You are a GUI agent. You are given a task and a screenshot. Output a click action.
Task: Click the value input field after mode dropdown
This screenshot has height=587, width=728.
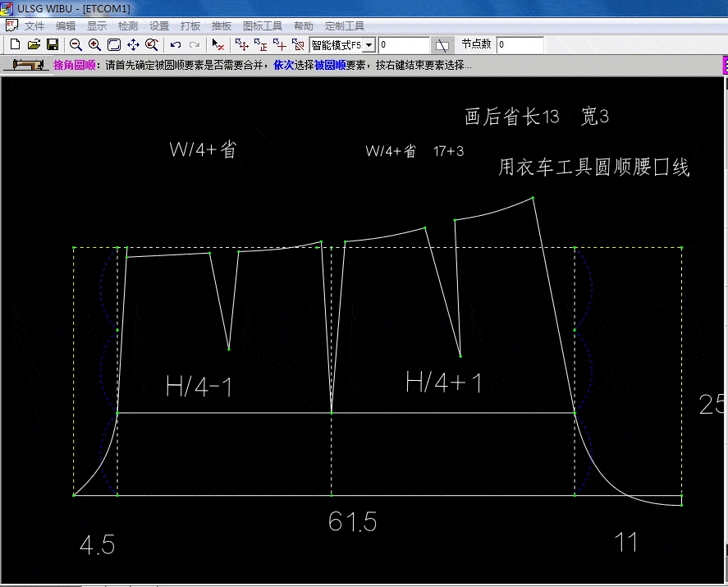coord(404,44)
